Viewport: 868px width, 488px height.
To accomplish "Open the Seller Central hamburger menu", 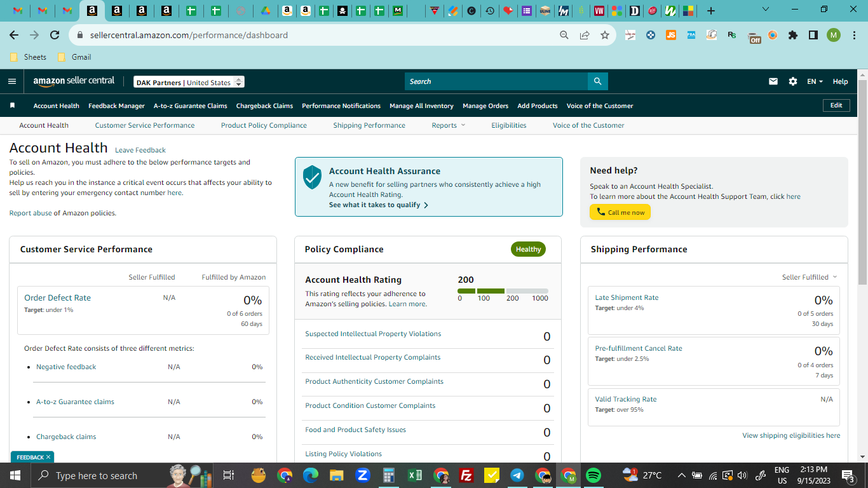I will 12,81.
